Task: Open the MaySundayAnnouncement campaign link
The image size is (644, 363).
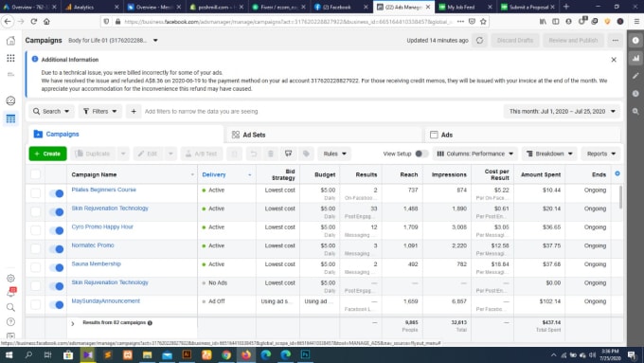Action: coord(105,301)
